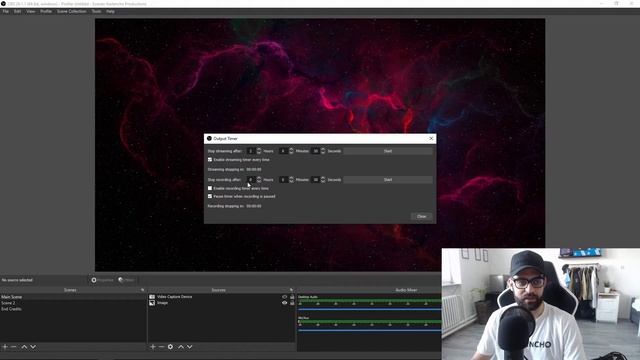Lock the Image source
640x360 pixels.
(292, 303)
